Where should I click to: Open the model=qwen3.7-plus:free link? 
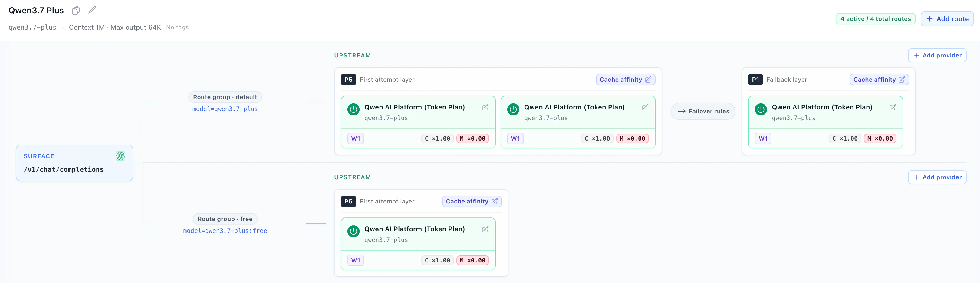coord(225,231)
